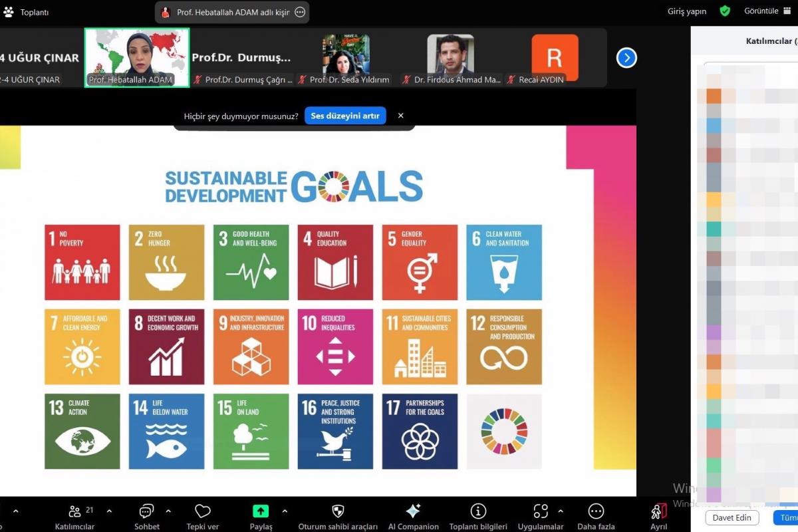798x532 pixels.
Task: Click the Tümü button in participants panel
Action: pyautogui.click(x=787, y=517)
